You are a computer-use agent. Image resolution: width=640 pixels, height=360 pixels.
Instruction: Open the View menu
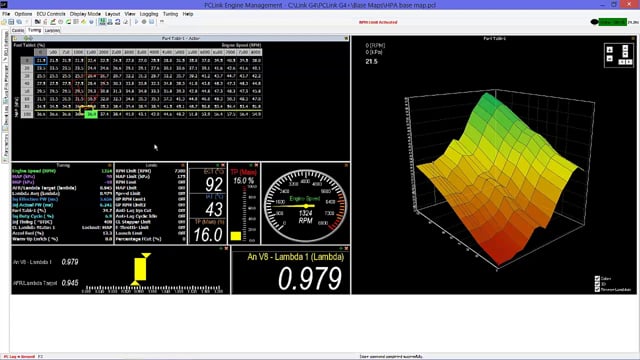(130, 14)
